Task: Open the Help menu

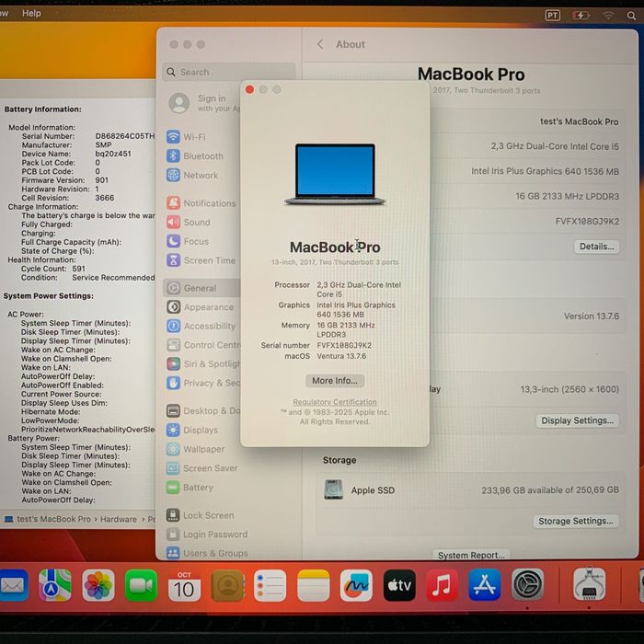Action: pos(31,13)
